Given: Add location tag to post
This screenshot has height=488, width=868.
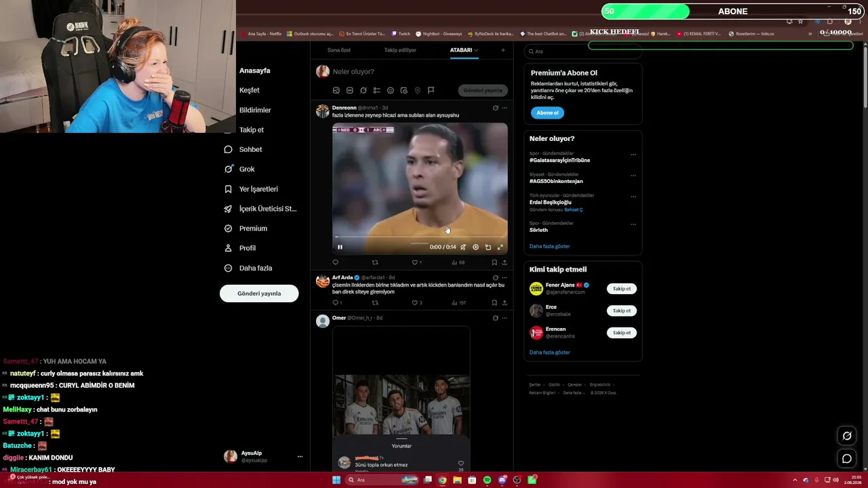Looking at the screenshot, I should (417, 90).
